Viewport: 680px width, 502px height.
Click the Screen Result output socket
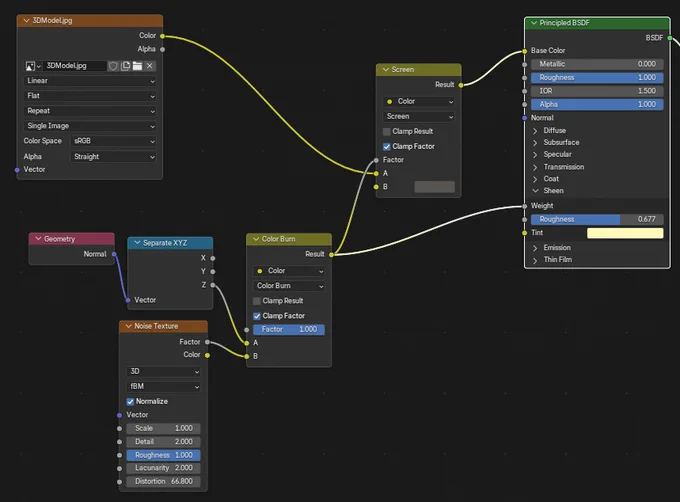pos(461,85)
